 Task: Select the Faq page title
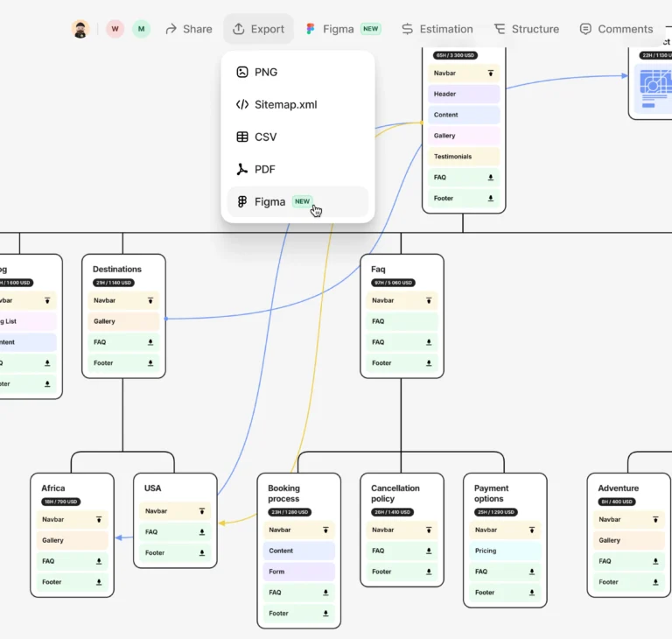[x=378, y=270]
